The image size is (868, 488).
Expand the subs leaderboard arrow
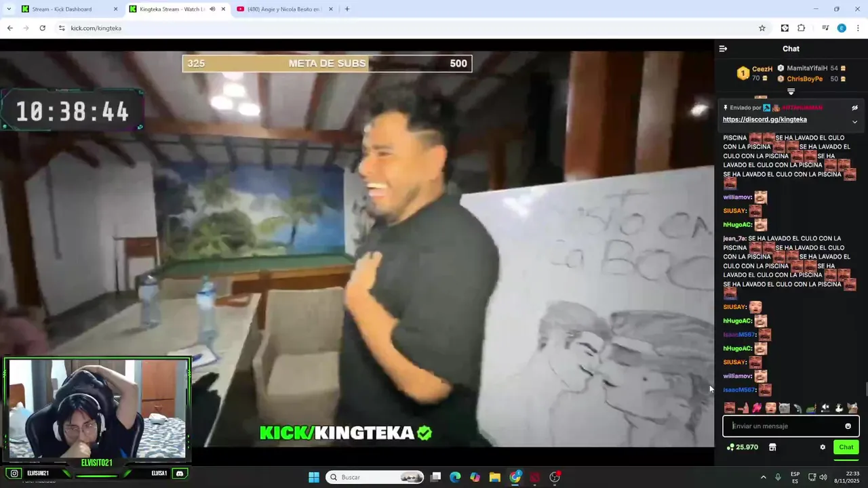(x=791, y=91)
